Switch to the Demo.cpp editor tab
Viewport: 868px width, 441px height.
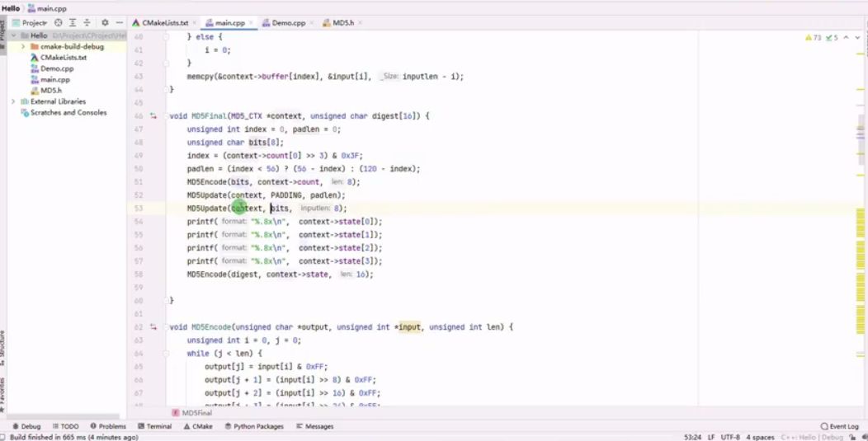click(x=284, y=23)
